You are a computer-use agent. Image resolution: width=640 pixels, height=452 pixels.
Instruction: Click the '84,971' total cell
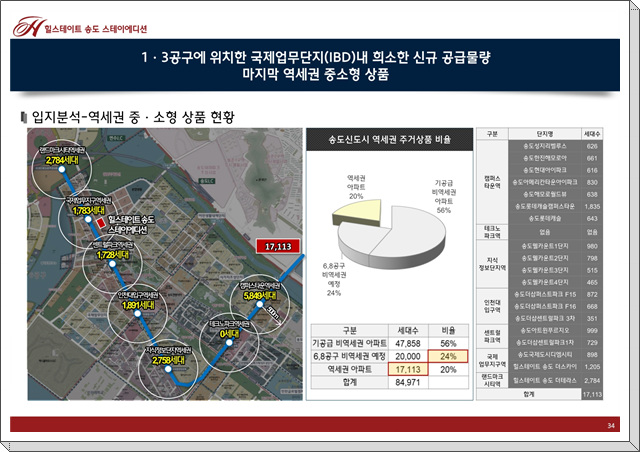coord(408,383)
